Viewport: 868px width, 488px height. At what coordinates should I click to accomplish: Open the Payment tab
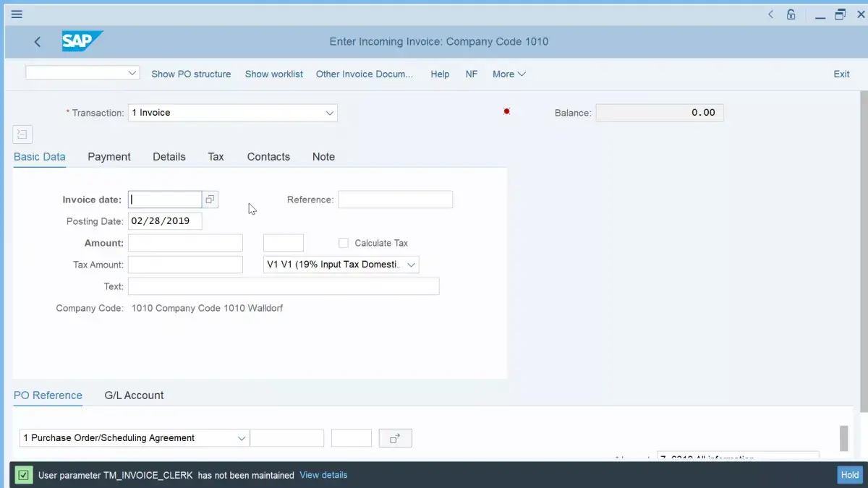(x=109, y=157)
